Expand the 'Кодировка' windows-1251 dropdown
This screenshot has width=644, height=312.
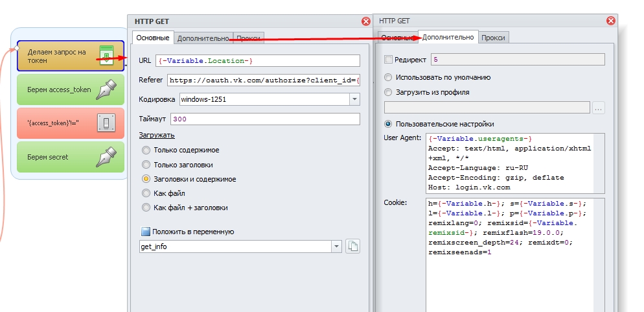tap(354, 99)
